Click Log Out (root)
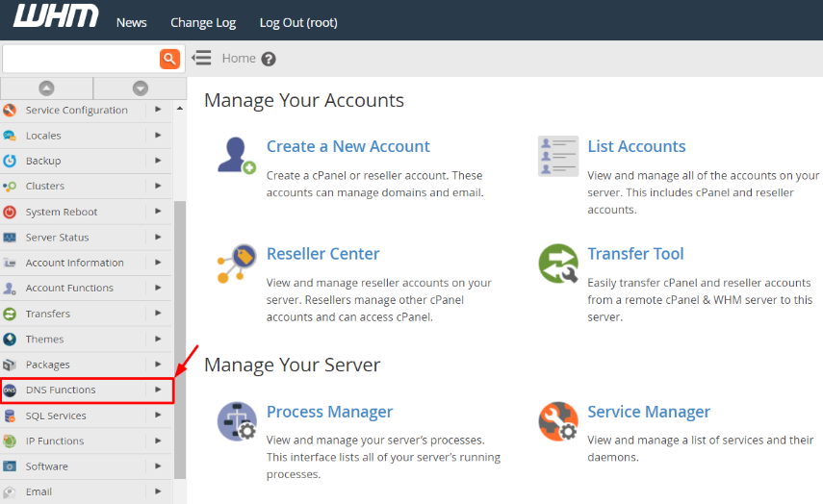Image resolution: width=823 pixels, height=504 pixels. 298,22
